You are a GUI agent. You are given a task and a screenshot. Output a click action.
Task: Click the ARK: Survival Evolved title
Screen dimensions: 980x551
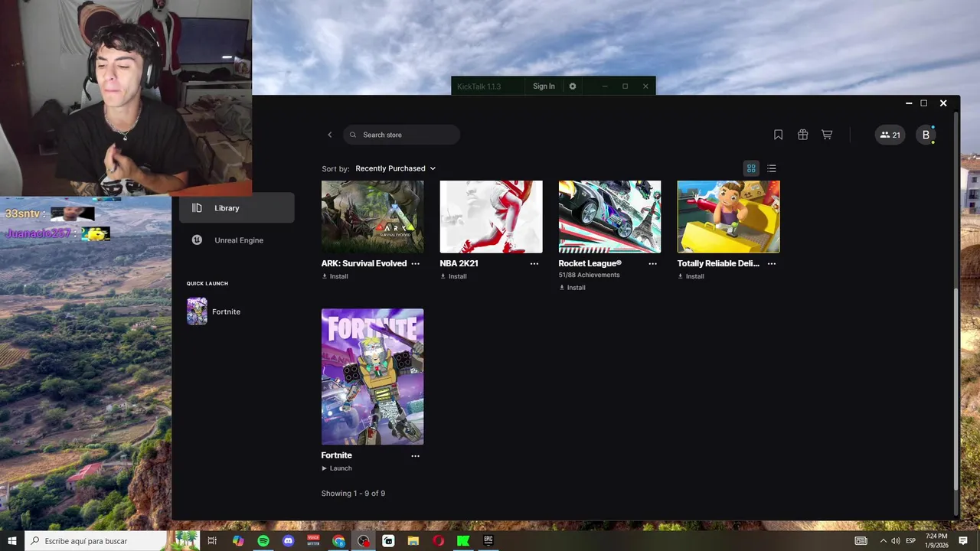click(364, 263)
